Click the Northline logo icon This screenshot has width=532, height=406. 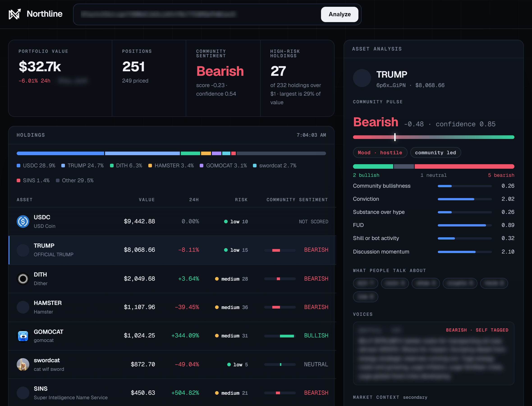click(15, 14)
